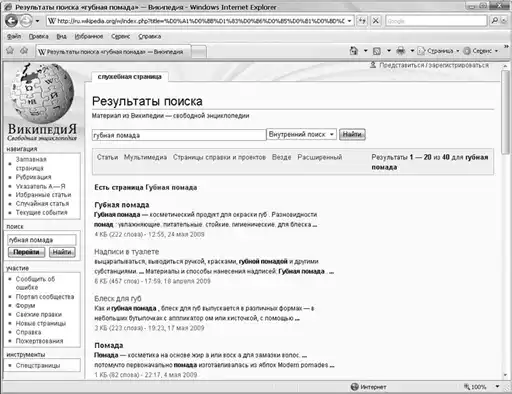Open Избранные статьи sidebar link

coord(43,195)
